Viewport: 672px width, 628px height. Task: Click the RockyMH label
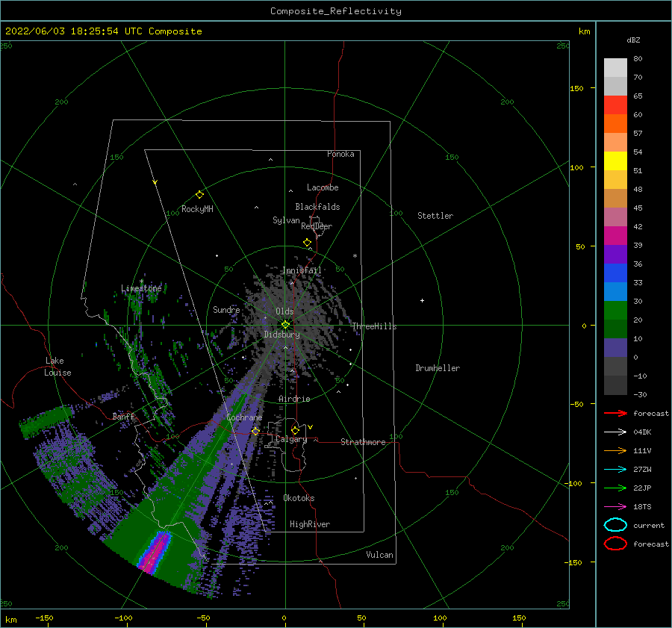[x=197, y=209]
